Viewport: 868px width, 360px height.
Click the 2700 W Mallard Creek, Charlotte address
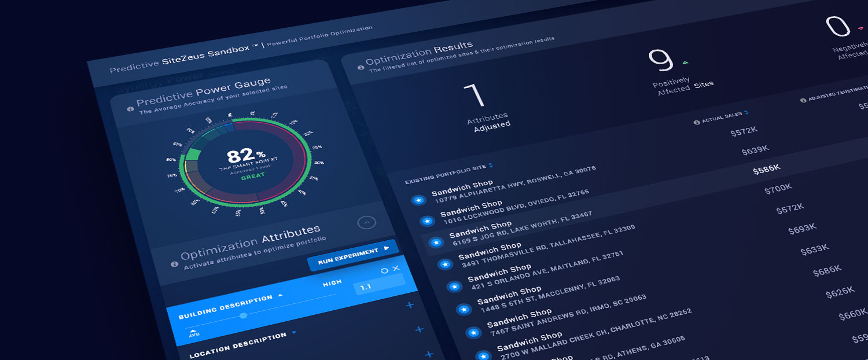(x=595, y=335)
